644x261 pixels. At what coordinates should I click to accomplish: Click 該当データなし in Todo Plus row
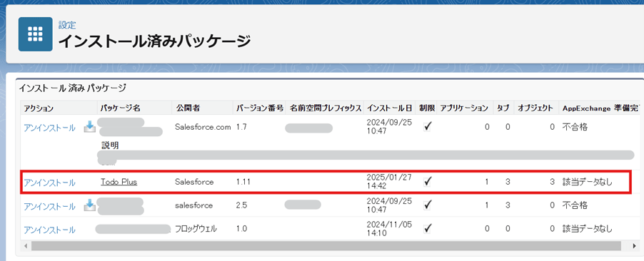[x=588, y=182]
